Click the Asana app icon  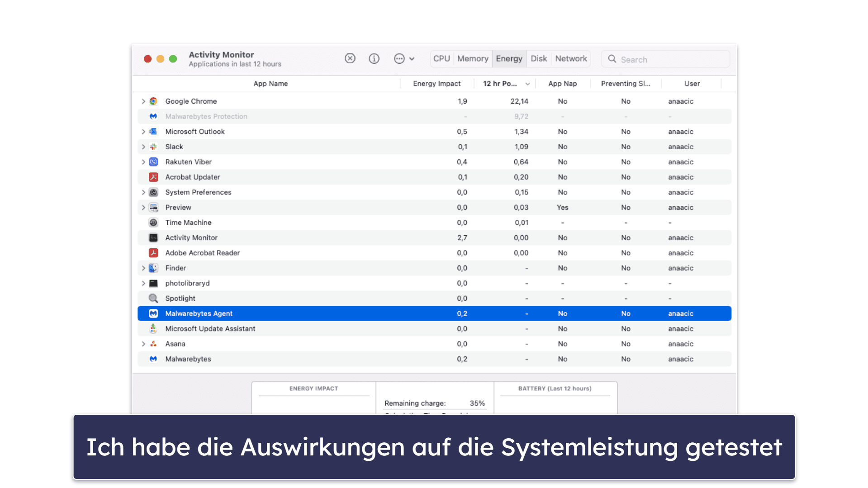(x=153, y=344)
